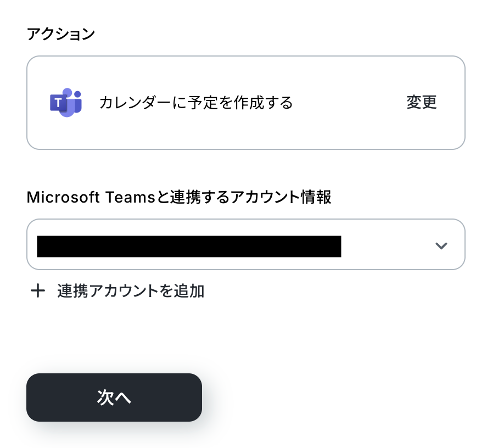This screenshot has width=504, height=448.
Task: Click the Microsoft Teamsと連携するアカウント情報 label
Action: coord(178,197)
